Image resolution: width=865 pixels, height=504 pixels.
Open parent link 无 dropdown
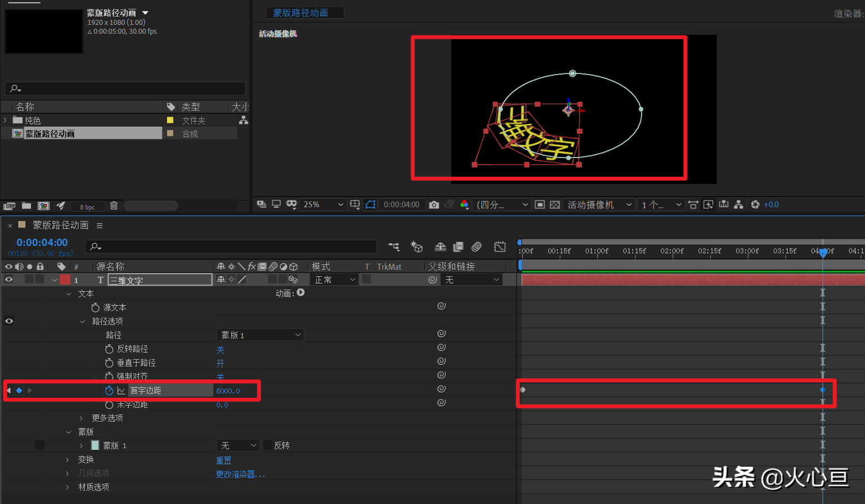472,280
